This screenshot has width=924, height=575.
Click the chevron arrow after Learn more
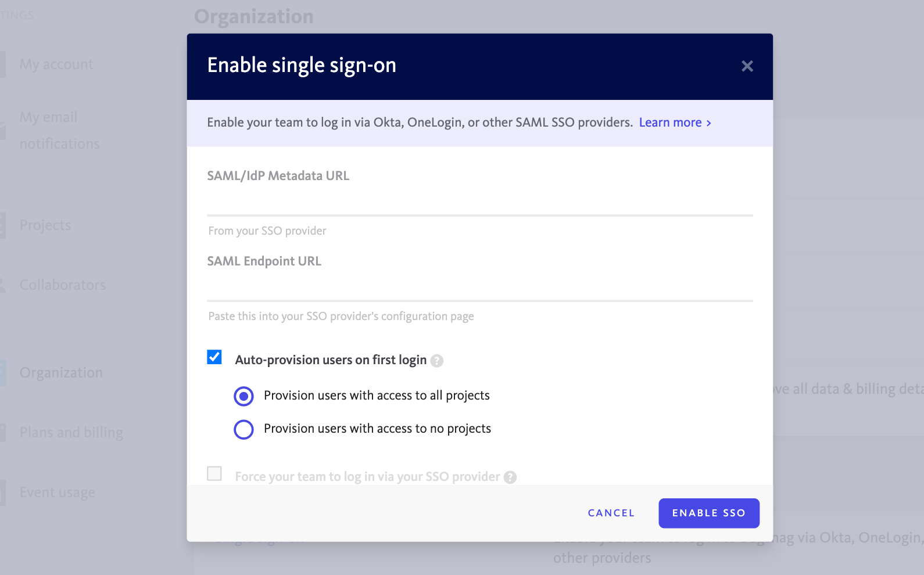click(708, 123)
